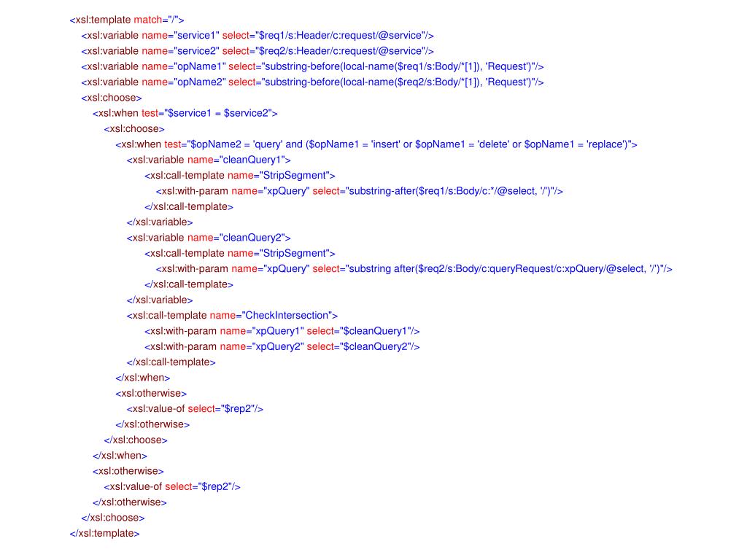Select the cleanQuery2 variable opening tag

click(x=209, y=238)
